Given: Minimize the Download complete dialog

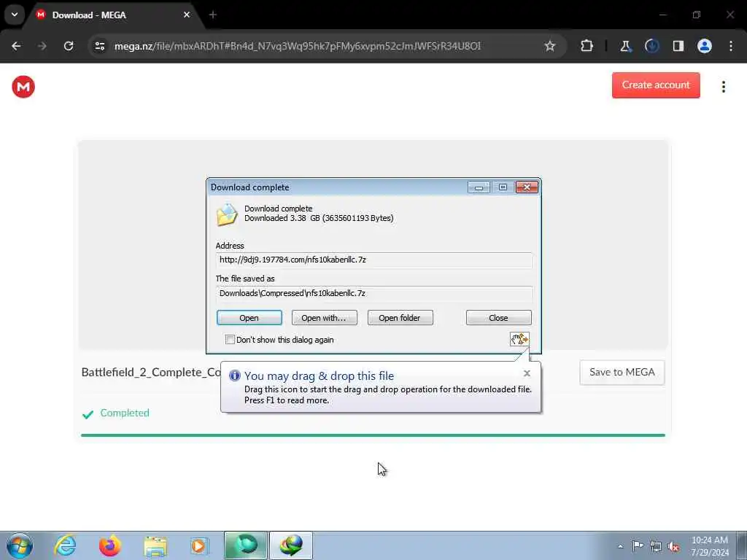Looking at the screenshot, I should (x=479, y=187).
